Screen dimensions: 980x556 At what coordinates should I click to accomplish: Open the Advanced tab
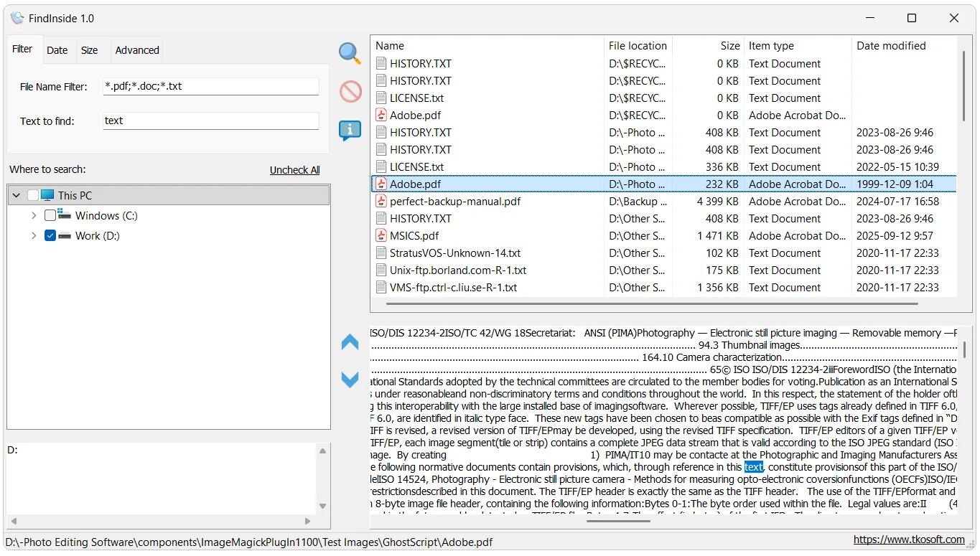(137, 50)
